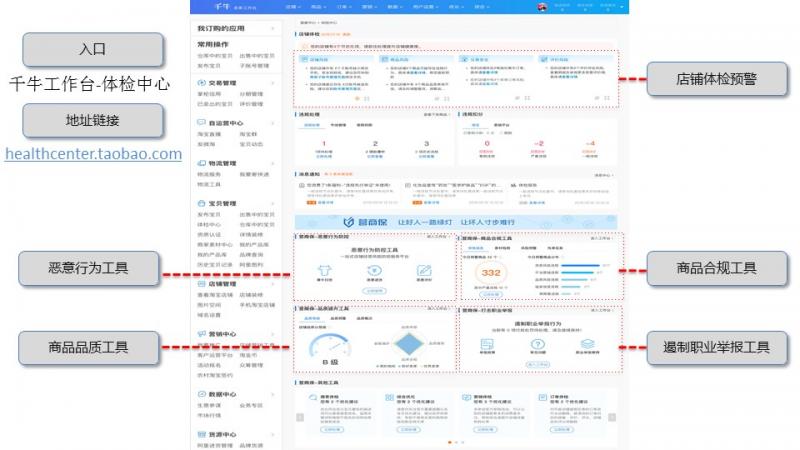
Task: Click the round middle icon in 恶意行为防控工具 panel
Action: click(374, 270)
